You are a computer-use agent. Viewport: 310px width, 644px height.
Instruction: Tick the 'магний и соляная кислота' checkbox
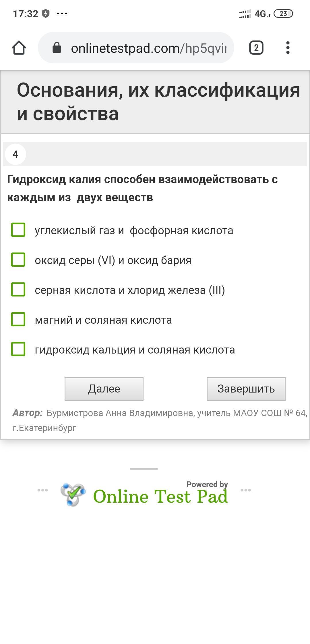pyautogui.click(x=18, y=319)
